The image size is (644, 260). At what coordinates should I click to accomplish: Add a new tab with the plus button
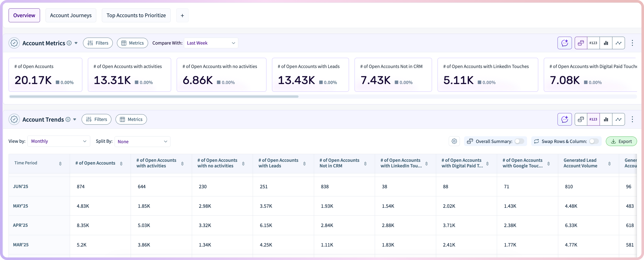click(182, 16)
